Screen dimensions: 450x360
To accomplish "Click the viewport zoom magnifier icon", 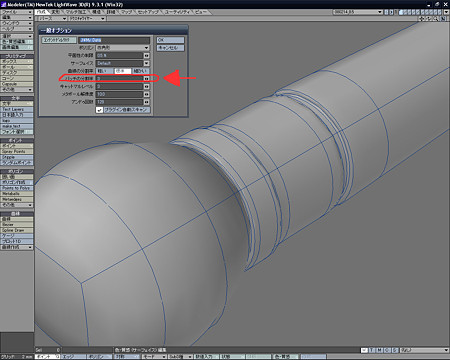I will 435,19.
